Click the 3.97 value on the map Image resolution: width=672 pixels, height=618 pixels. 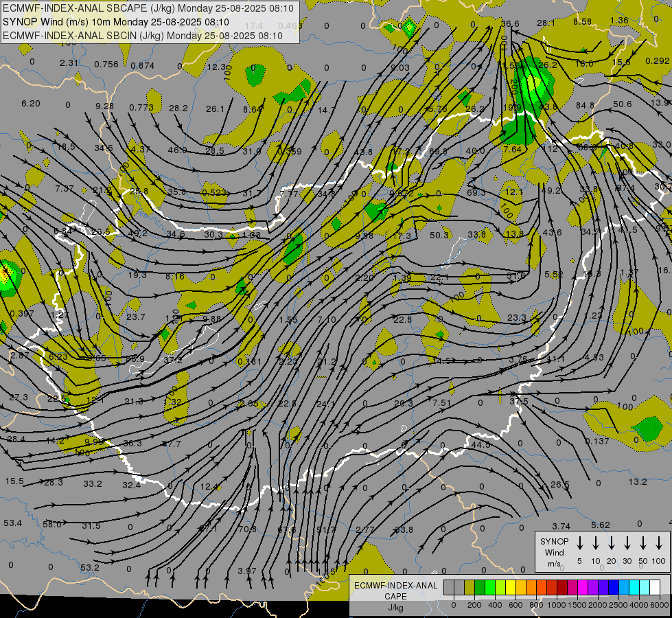(247, 571)
